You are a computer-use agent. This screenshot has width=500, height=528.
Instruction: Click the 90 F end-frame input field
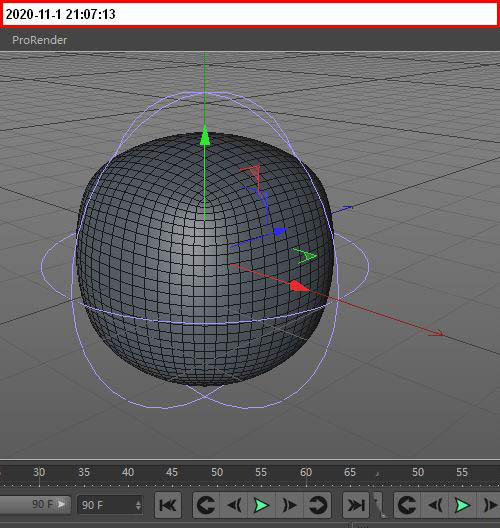pyautogui.click(x=110, y=505)
